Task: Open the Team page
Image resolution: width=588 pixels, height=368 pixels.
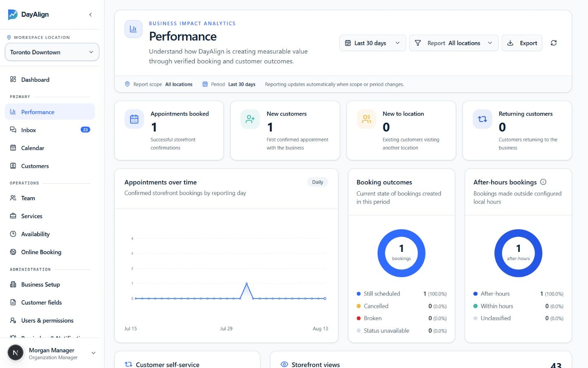Action: [50, 198]
